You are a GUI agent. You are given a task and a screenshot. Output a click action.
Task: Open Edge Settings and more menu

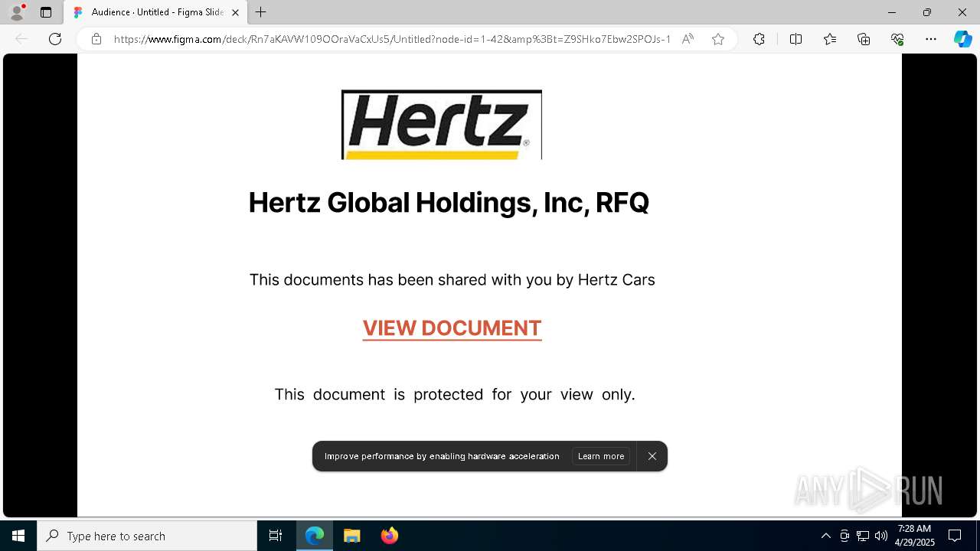[x=931, y=39]
